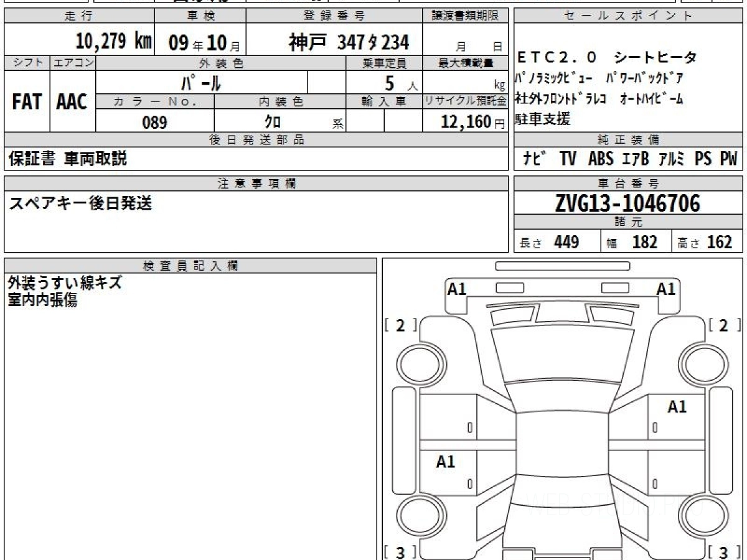Click the 検査員記入欄 section header
Viewport: 747px width, 560px height.
[x=190, y=266]
